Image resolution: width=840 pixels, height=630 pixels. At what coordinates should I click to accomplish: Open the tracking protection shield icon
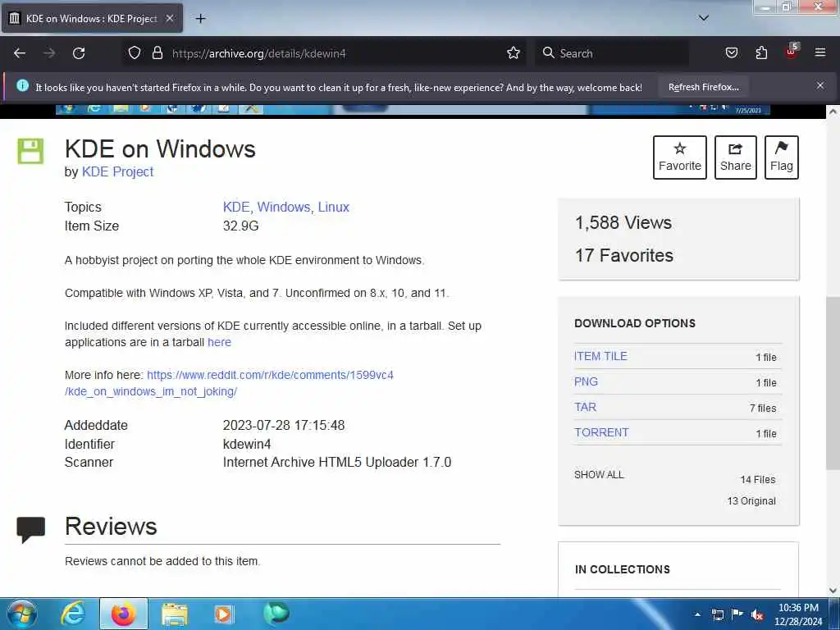tap(135, 53)
